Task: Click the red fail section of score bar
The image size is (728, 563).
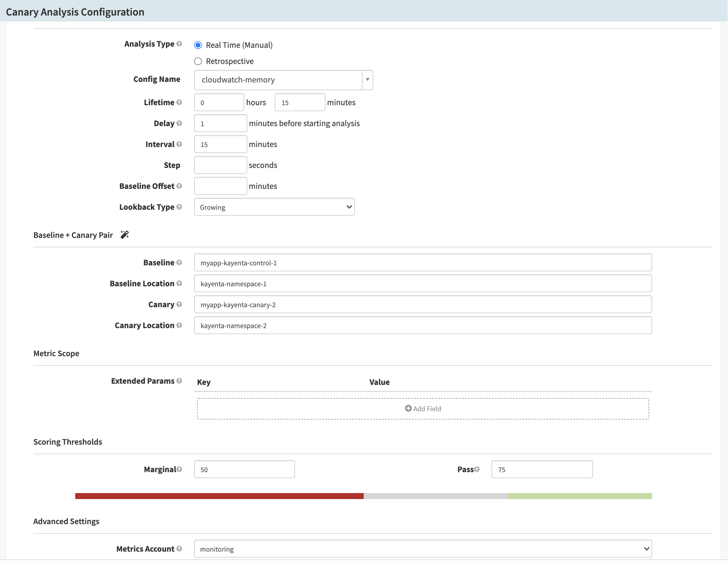Action: click(219, 496)
